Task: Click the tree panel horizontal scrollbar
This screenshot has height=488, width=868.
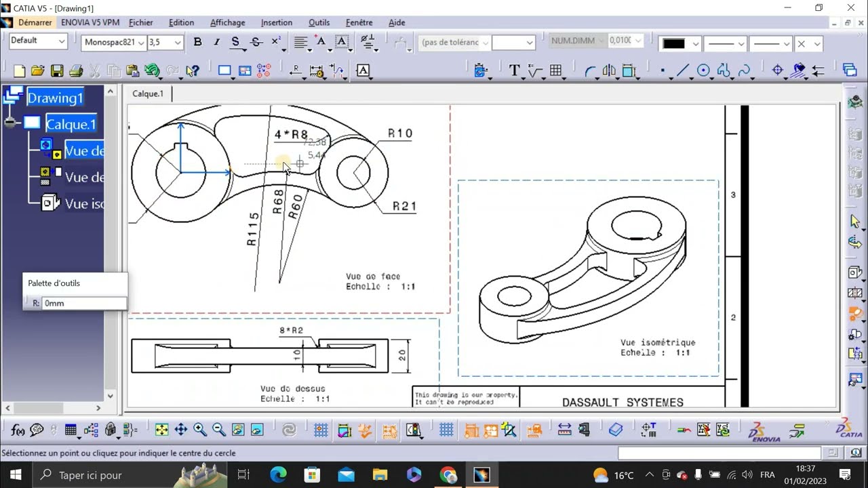Action: click(53, 408)
